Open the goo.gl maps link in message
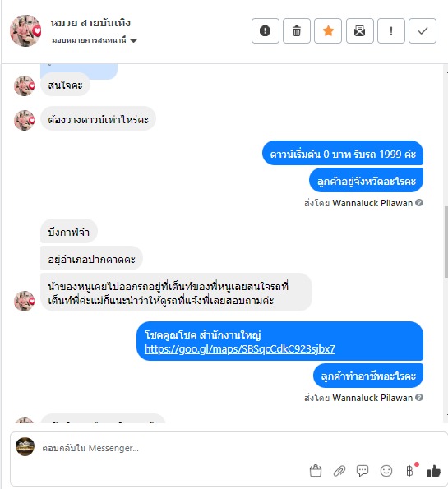 (x=240, y=348)
